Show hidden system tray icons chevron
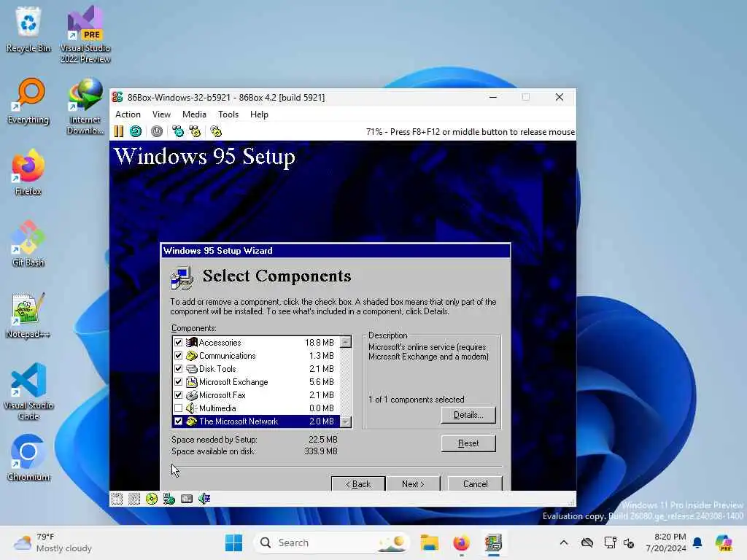The width and height of the screenshot is (747, 560). click(564, 542)
